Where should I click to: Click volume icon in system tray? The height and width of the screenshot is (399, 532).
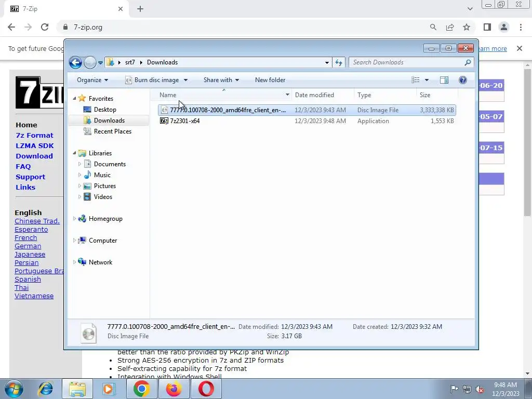480,390
